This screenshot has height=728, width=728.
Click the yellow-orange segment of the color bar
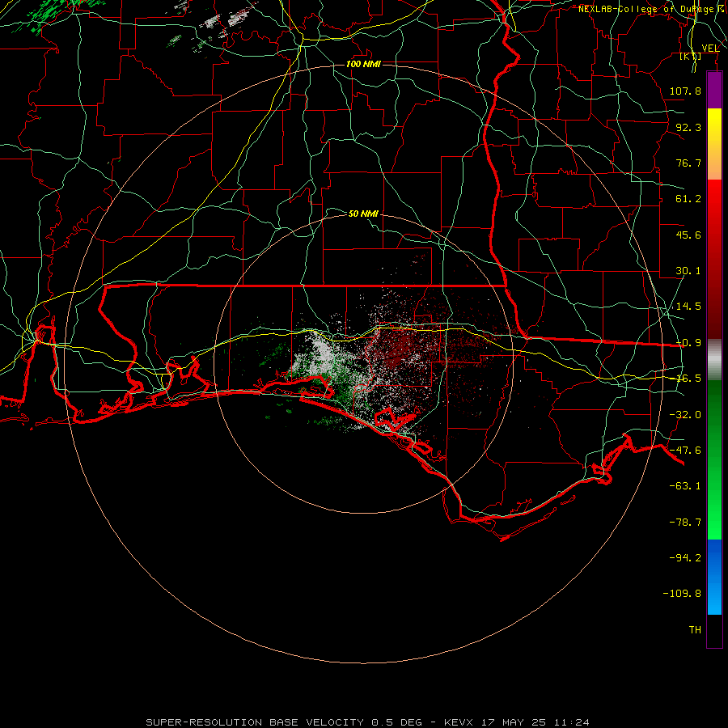coord(714,144)
